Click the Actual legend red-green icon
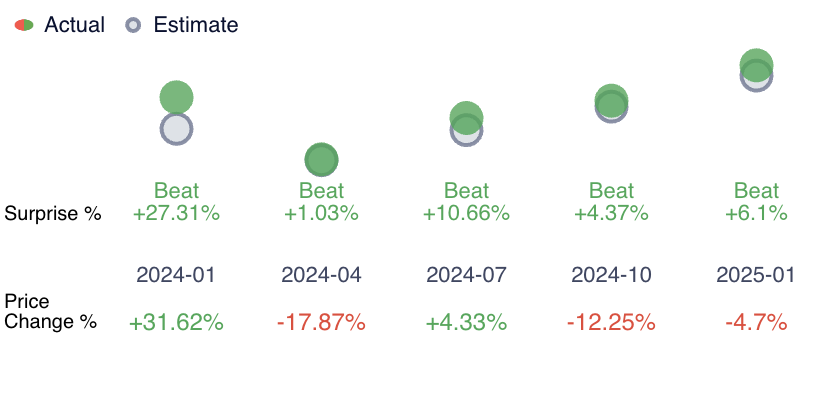This screenshot has width=833, height=409. [x=24, y=25]
